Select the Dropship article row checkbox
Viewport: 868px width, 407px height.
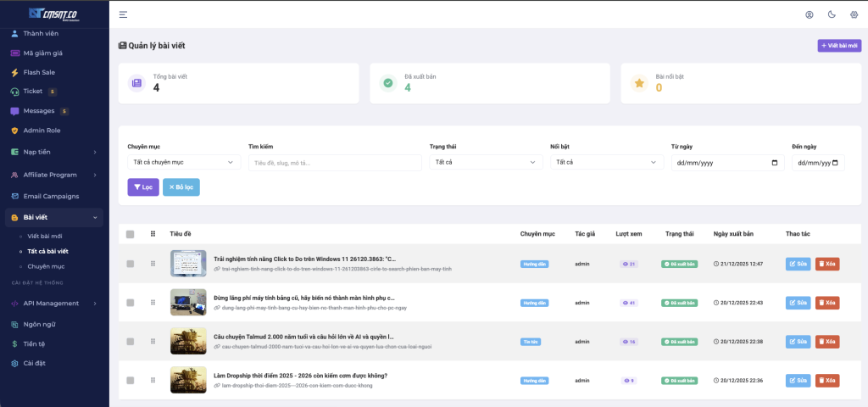pyautogui.click(x=130, y=381)
